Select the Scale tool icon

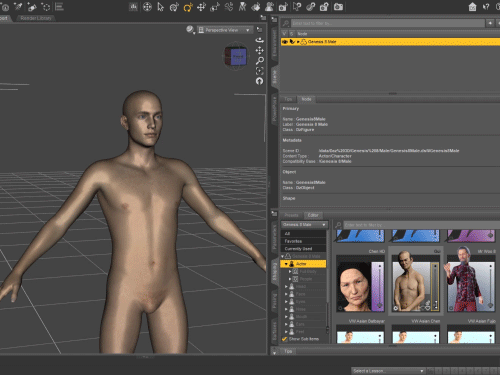(x=215, y=7)
